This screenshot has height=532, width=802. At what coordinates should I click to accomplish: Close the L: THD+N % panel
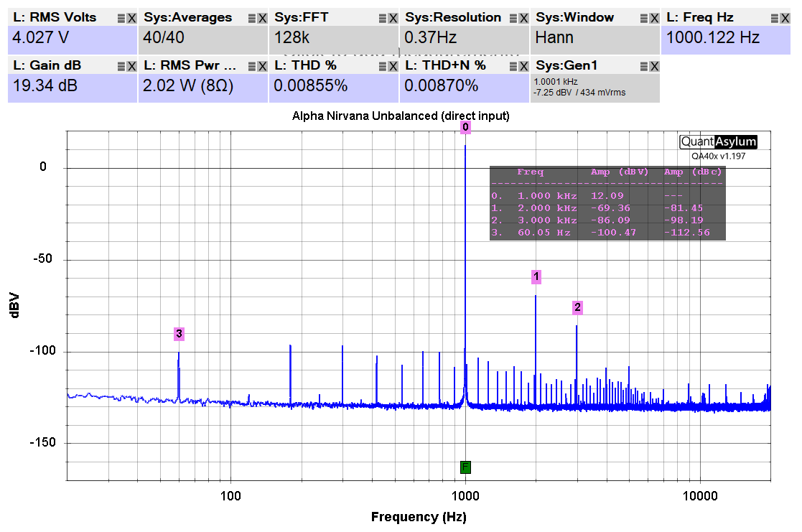point(523,67)
